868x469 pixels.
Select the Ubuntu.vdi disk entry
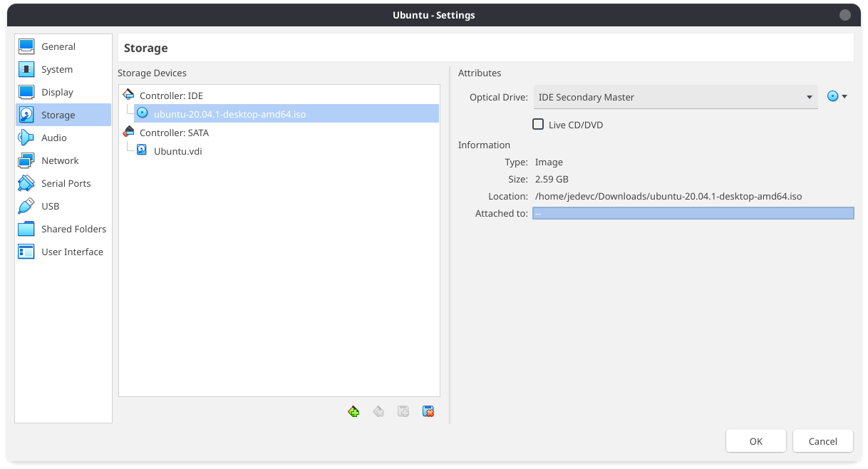286,151
